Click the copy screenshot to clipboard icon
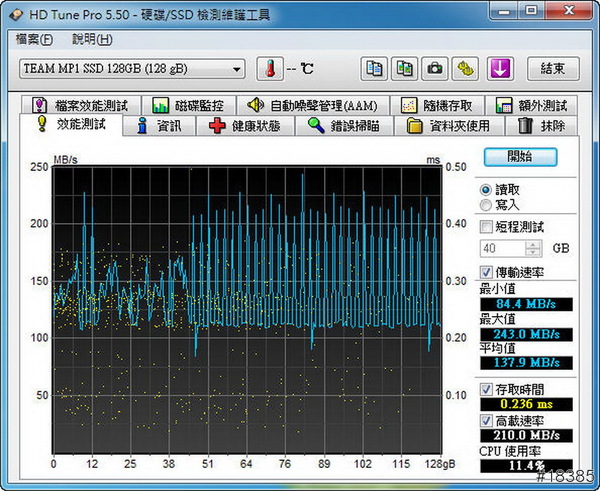This screenshot has height=491, width=600. 404,68
